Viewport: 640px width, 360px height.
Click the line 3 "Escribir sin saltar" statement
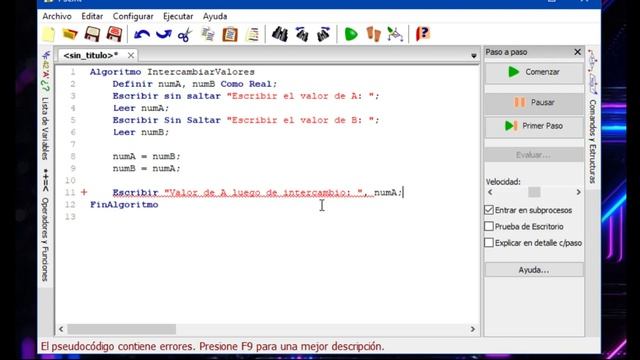(246, 96)
